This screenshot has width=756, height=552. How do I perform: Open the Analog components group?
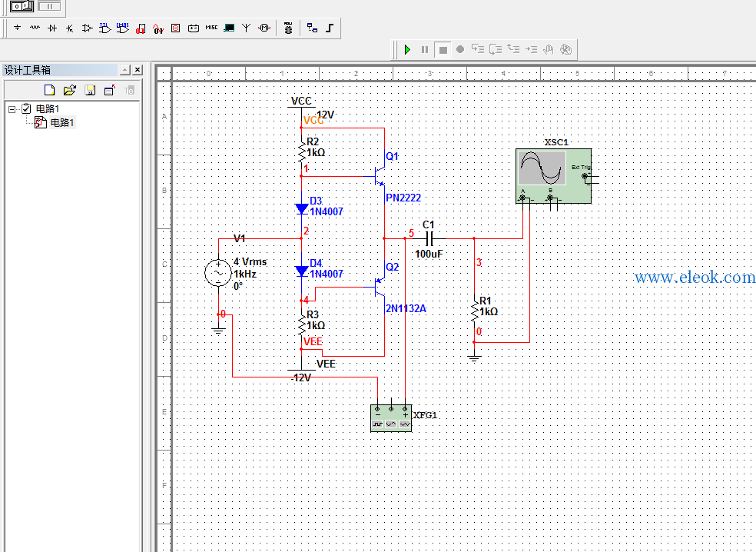[88, 28]
